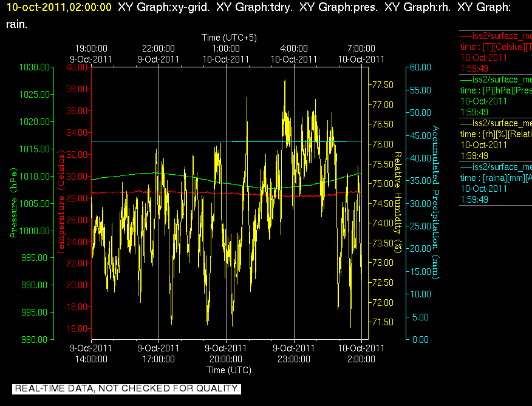
Task: Select the green pressure legend entry
Action: click(x=496, y=96)
